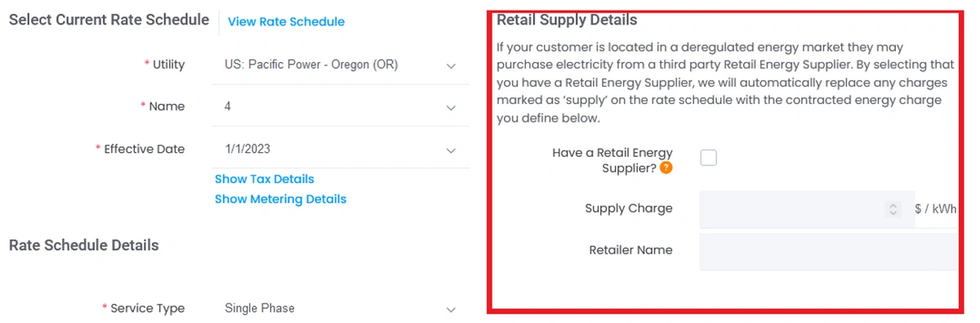Click the Show Metering Details link
Screen dimensions: 980x323
[x=280, y=199]
